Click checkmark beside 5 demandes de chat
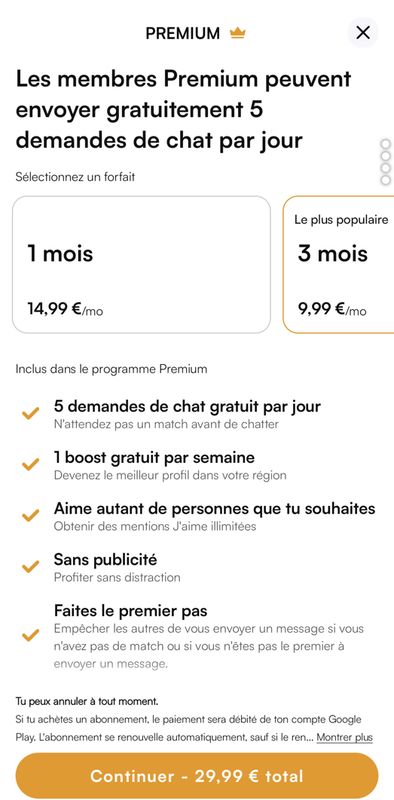This screenshot has height=800, width=394. (31, 413)
